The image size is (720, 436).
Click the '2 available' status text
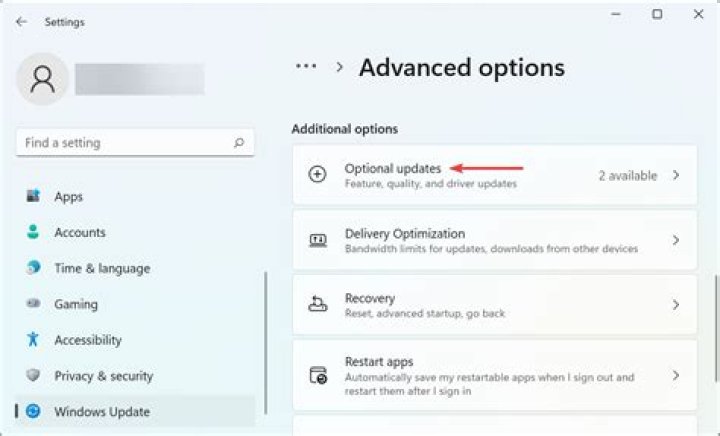[628, 175]
